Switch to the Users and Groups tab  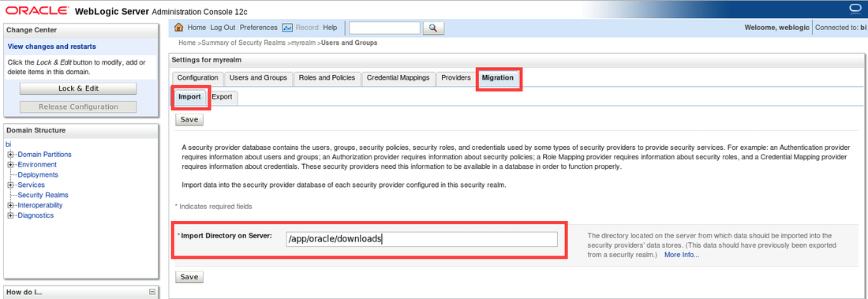point(258,78)
